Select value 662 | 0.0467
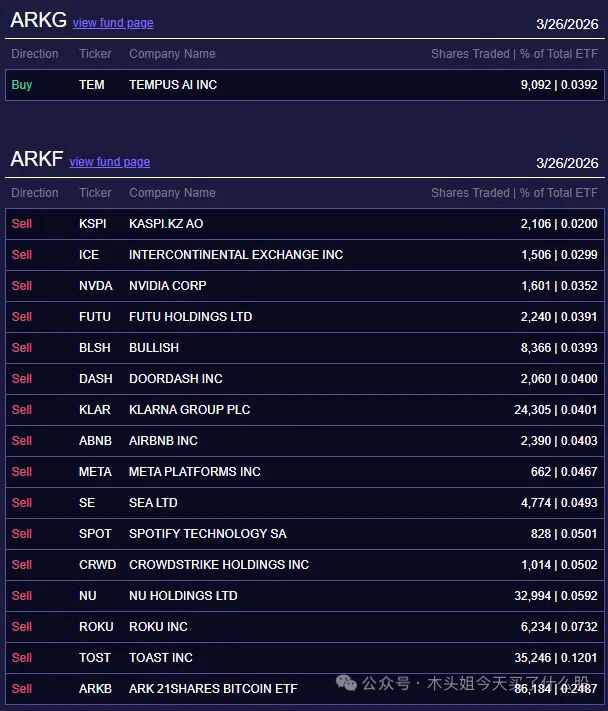Viewport: 608px width, 711px height. click(564, 472)
